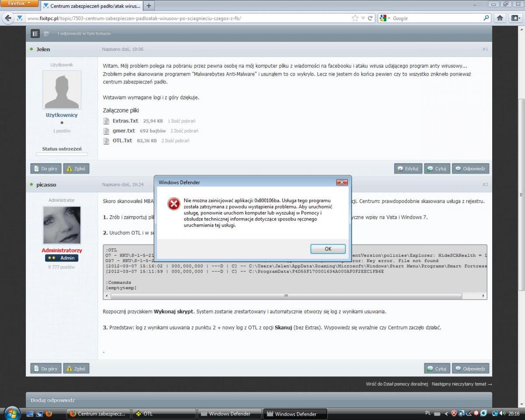Quote picasso's post with 'Cytuj'
525x420 pixels.
point(437,369)
